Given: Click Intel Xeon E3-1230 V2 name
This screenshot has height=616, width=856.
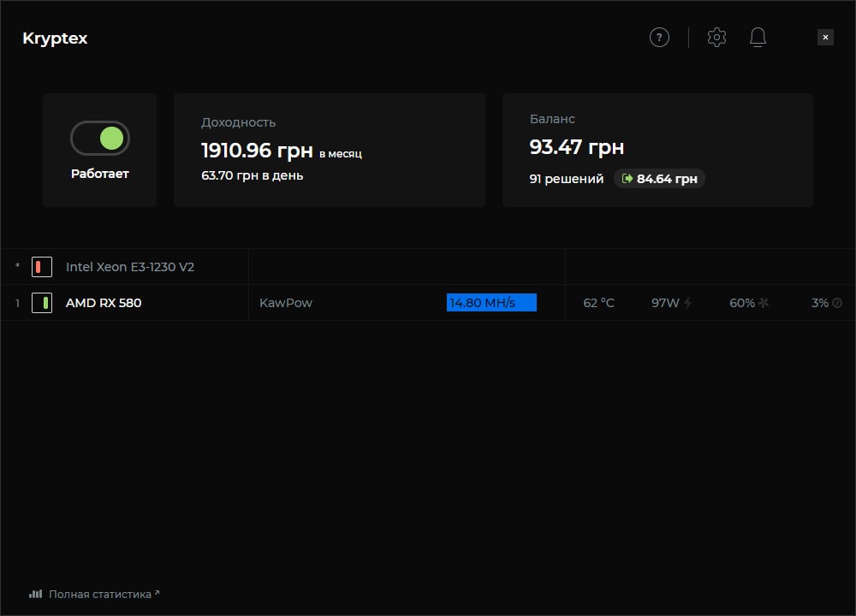Looking at the screenshot, I should pyautogui.click(x=130, y=267).
